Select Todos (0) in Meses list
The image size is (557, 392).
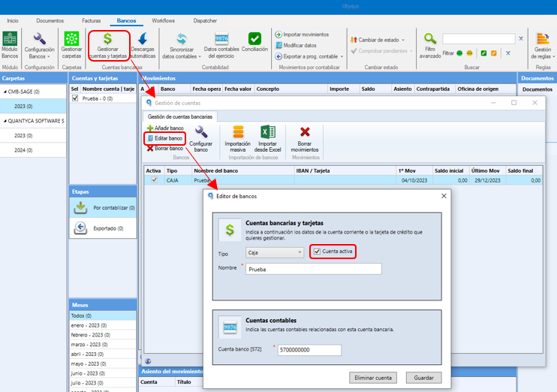pyautogui.click(x=103, y=315)
